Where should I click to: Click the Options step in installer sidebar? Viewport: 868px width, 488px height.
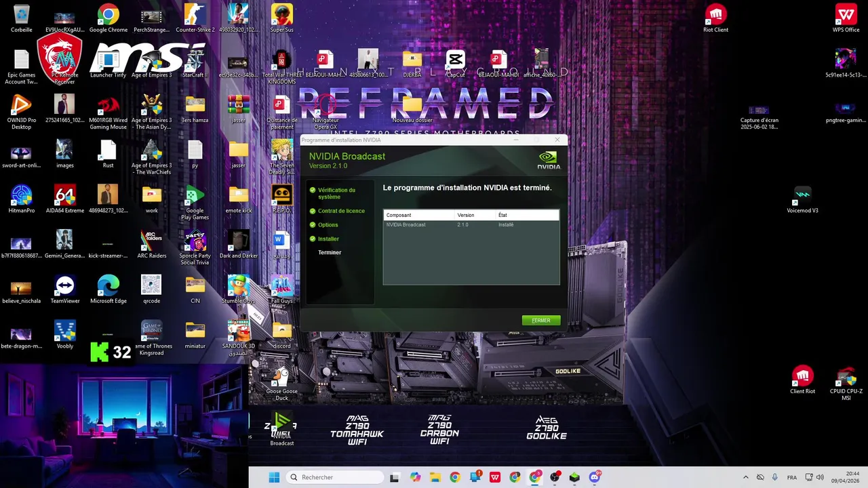(328, 225)
